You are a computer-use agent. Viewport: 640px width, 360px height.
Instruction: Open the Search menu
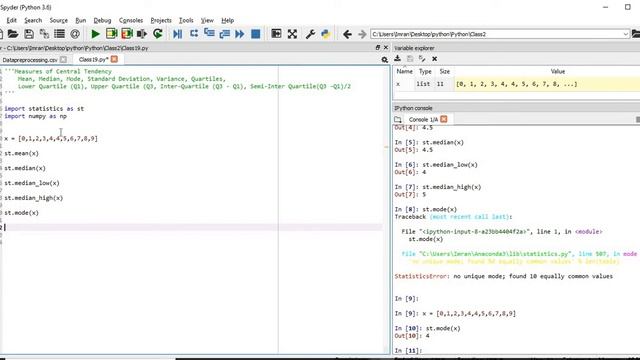point(33,20)
